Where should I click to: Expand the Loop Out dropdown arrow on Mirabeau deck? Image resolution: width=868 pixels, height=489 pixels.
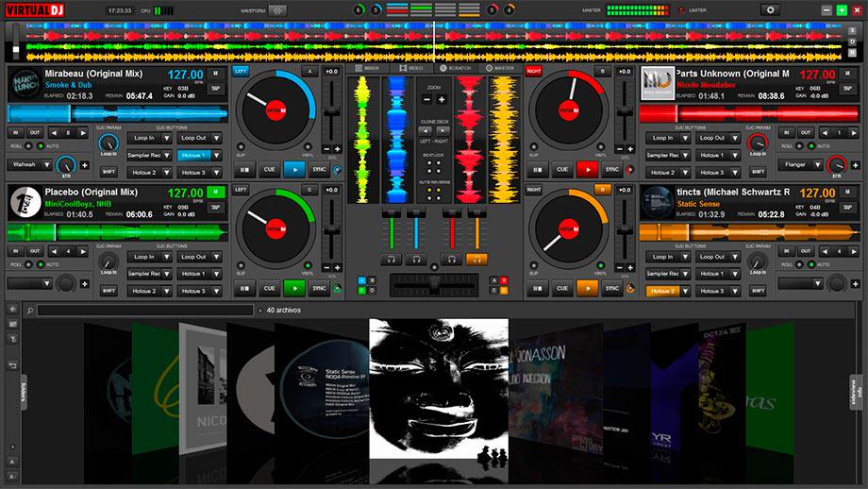[x=217, y=138]
